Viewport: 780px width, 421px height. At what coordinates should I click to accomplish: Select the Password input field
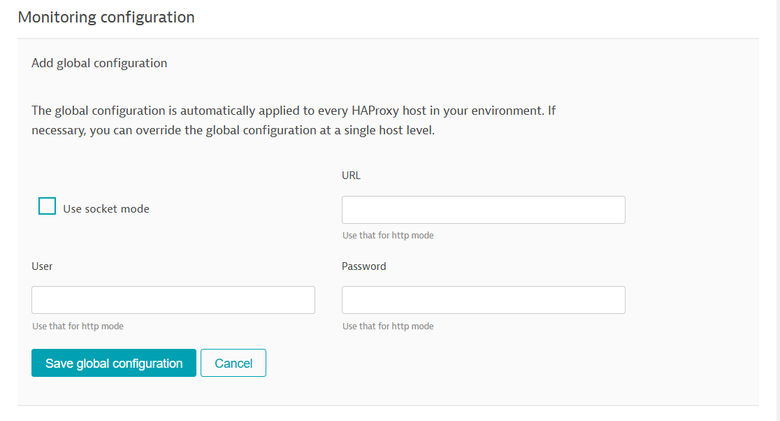click(483, 300)
